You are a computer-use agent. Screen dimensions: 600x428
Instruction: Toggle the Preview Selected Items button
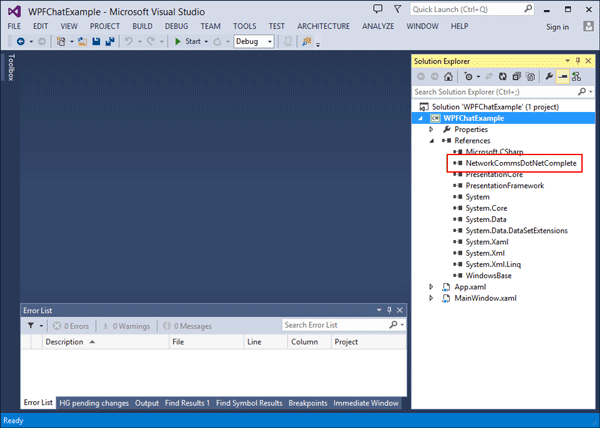pos(562,76)
